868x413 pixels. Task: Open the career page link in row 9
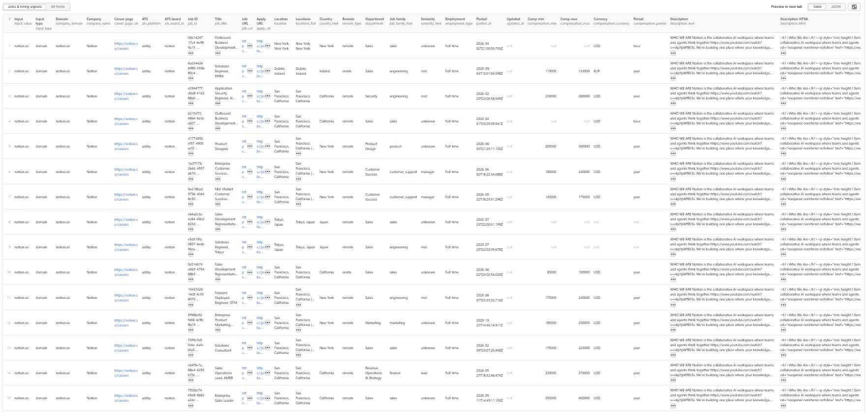click(126, 247)
